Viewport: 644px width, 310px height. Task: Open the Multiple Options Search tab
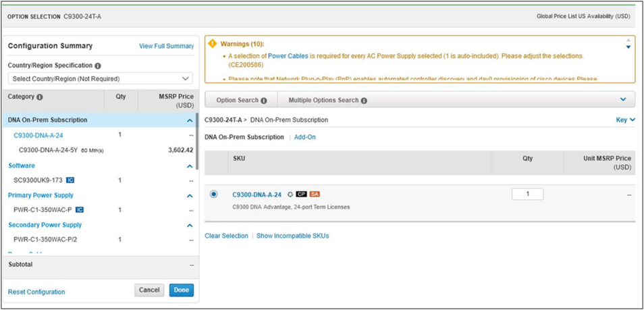click(x=323, y=101)
